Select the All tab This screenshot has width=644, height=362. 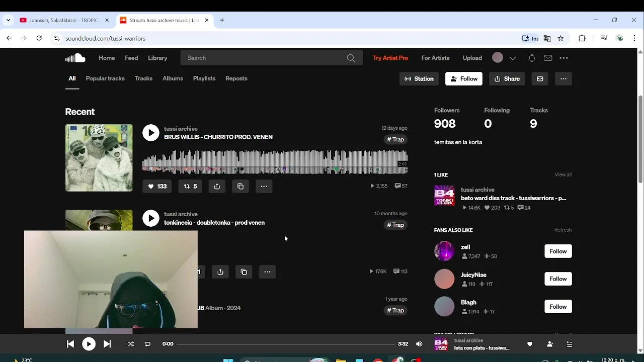pos(72,78)
